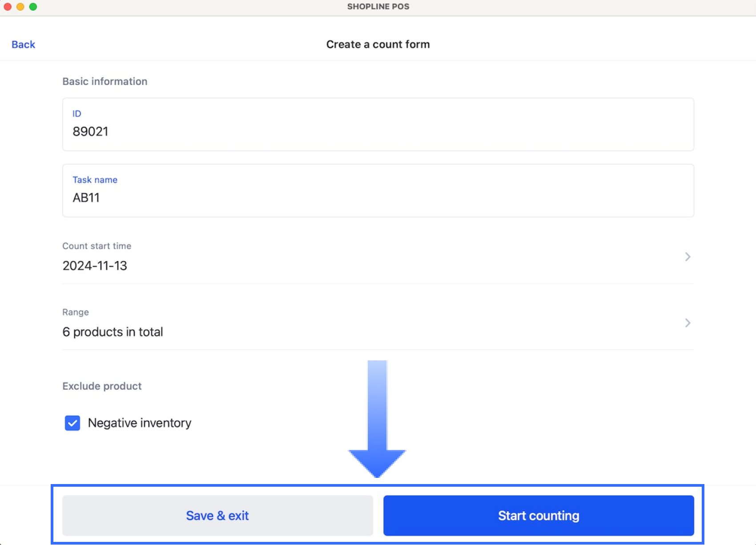This screenshot has width=756, height=545.
Task: Click the 'Create a count form' title
Action: (378, 44)
